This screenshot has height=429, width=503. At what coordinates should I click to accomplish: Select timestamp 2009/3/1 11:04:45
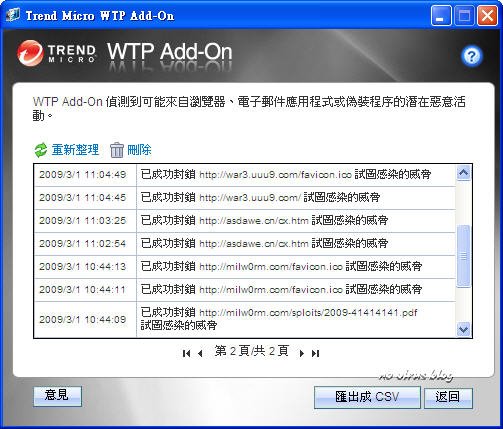[x=83, y=198]
